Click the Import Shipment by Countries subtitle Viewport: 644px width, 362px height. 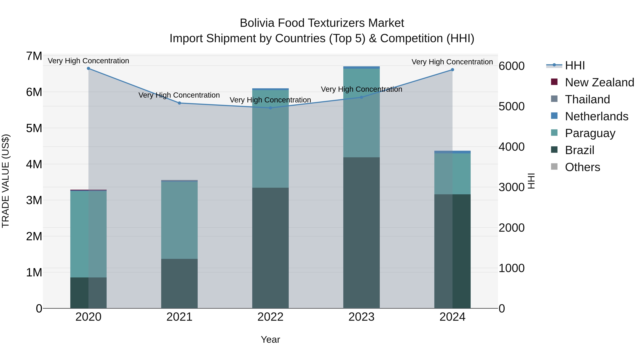(322, 38)
